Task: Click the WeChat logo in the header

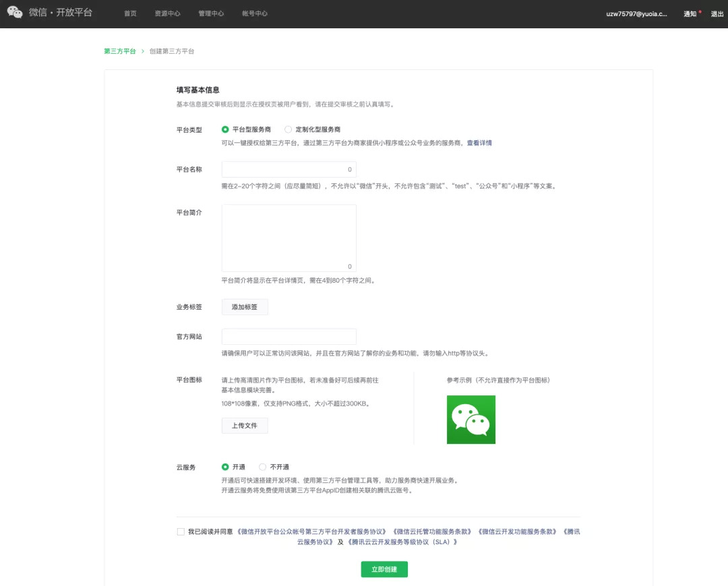Action: point(15,13)
